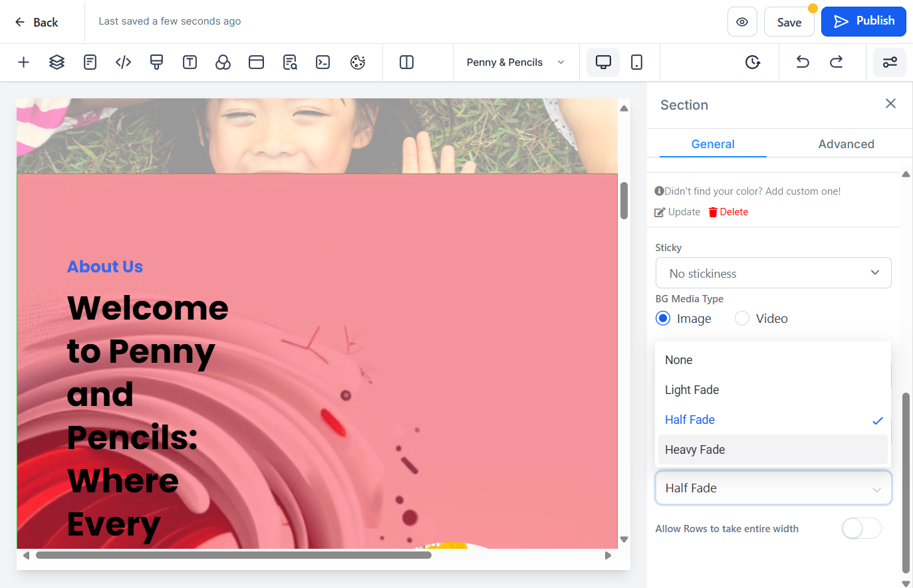Switch to the General tab
Screen dimensions: 913x588
coord(713,144)
